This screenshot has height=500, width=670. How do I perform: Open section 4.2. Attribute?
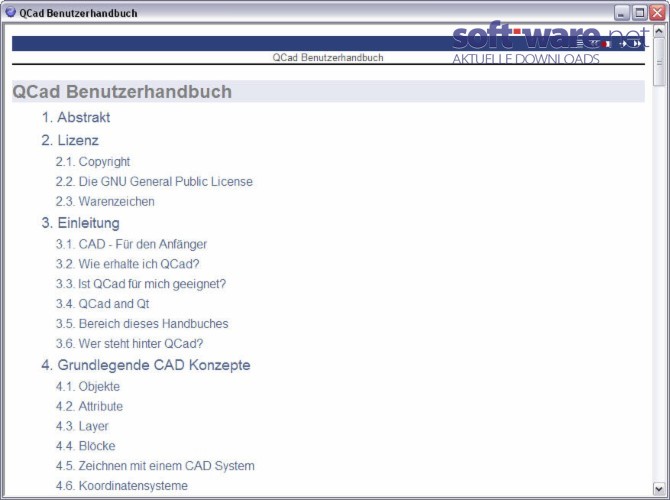pos(89,406)
